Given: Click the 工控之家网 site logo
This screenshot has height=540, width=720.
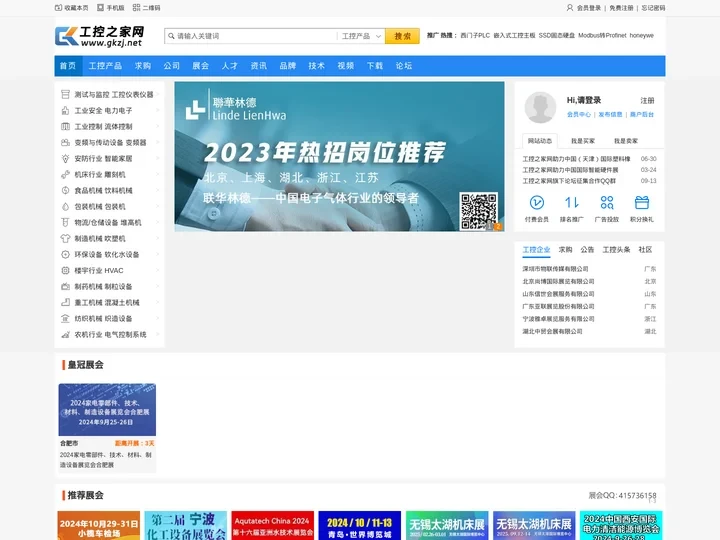Looking at the screenshot, I should [x=100, y=36].
